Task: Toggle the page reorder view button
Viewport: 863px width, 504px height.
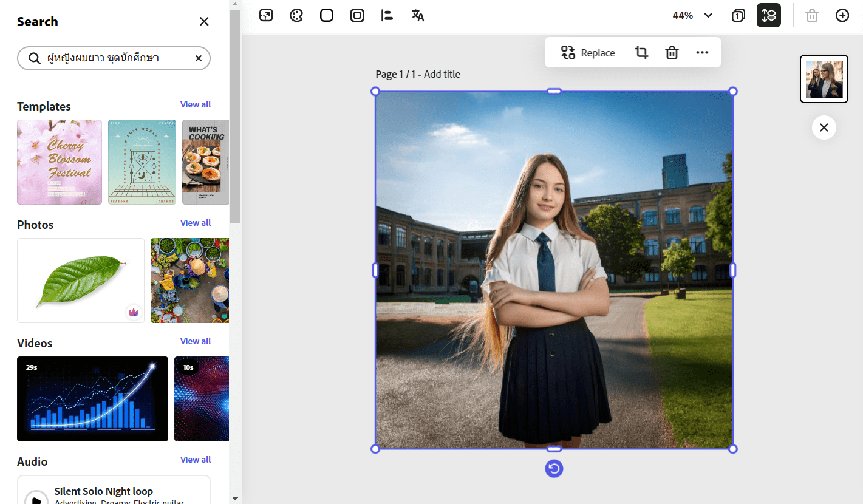Action: point(768,16)
